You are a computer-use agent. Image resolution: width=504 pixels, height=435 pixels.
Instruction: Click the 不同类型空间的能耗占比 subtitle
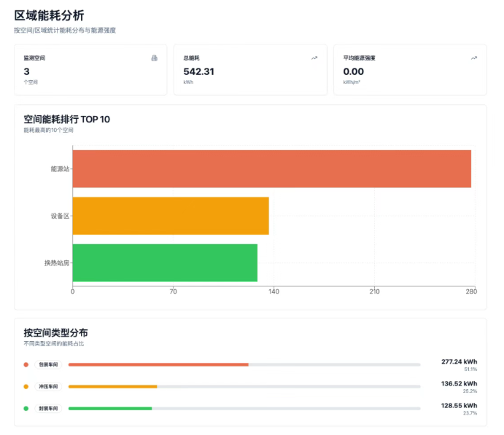click(54, 343)
